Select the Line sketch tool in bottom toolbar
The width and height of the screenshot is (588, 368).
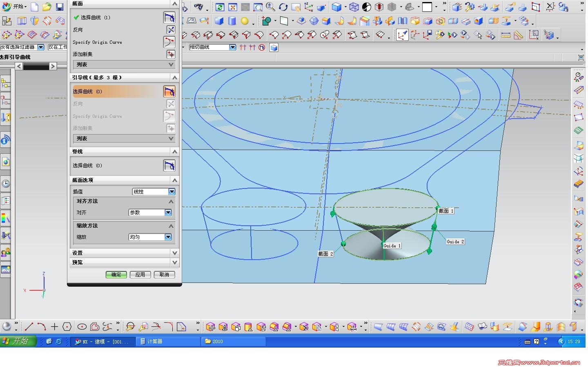pos(29,327)
